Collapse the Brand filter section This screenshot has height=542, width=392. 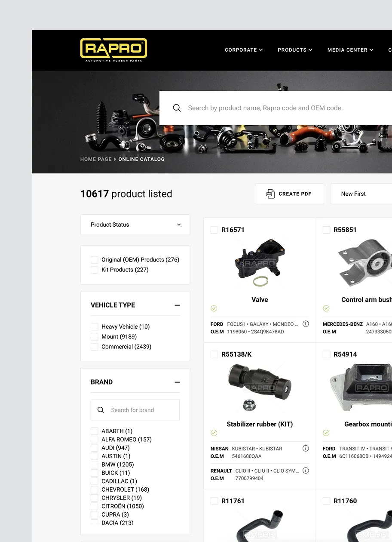click(x=177, y=382)
